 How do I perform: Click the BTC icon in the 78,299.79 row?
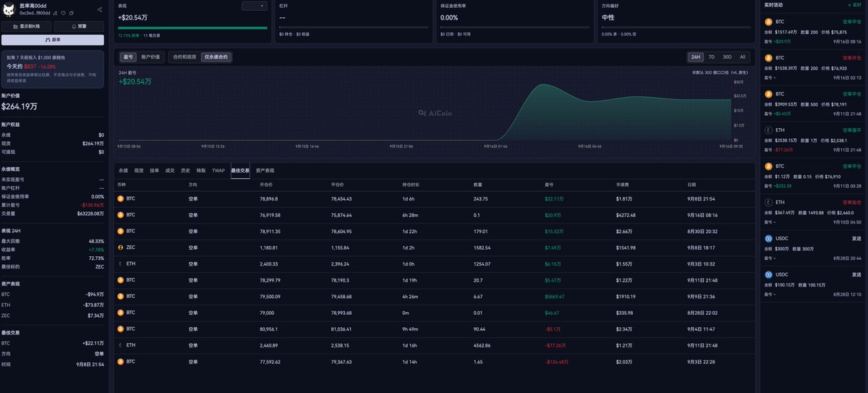pos(121,280)
